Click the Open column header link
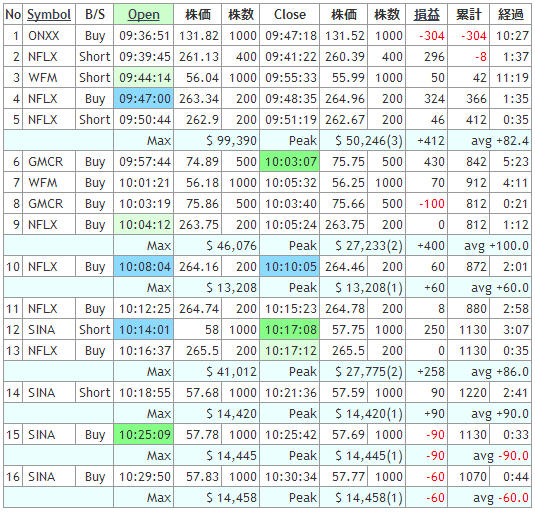Viewport: 535px width, 512px height. [144, 15]
